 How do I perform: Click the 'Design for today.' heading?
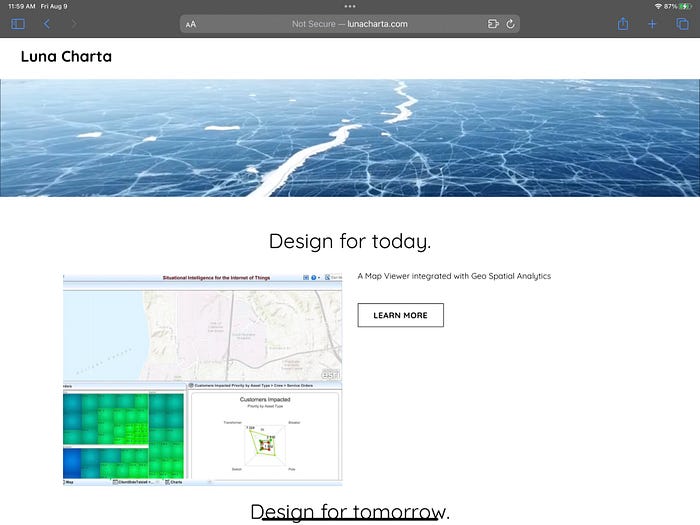350,242
